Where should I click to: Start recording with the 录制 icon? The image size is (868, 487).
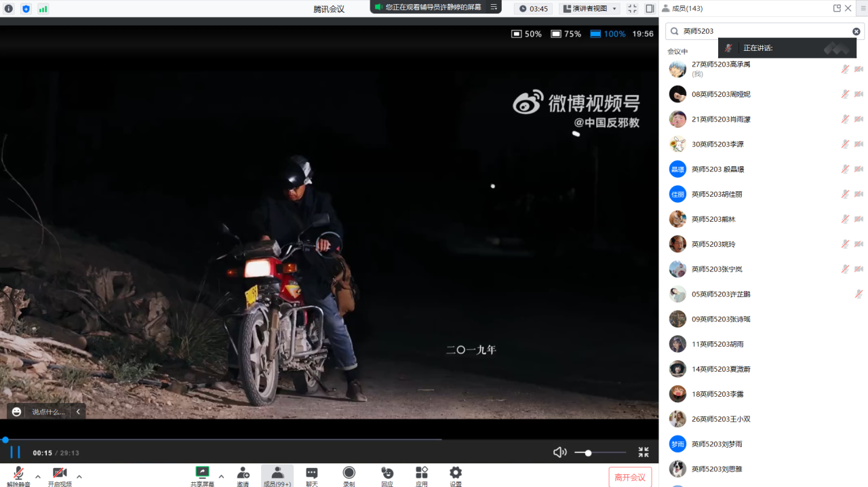349,473
